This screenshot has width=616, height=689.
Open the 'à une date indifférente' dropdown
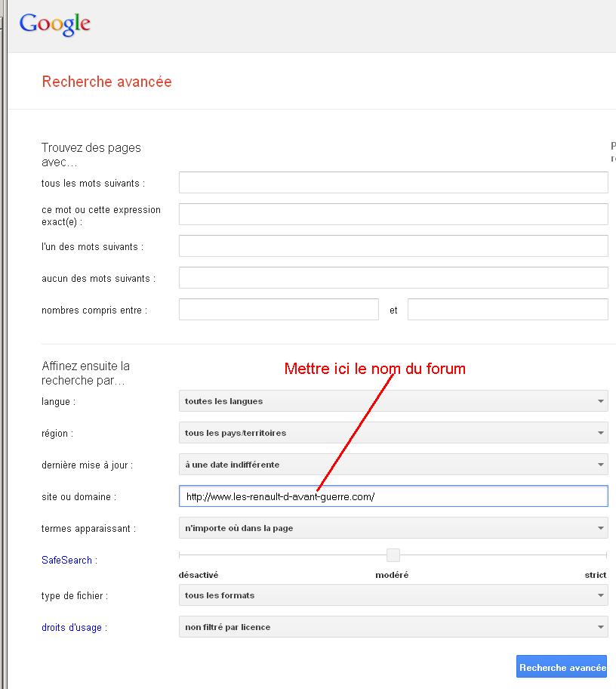pos(393,465)
